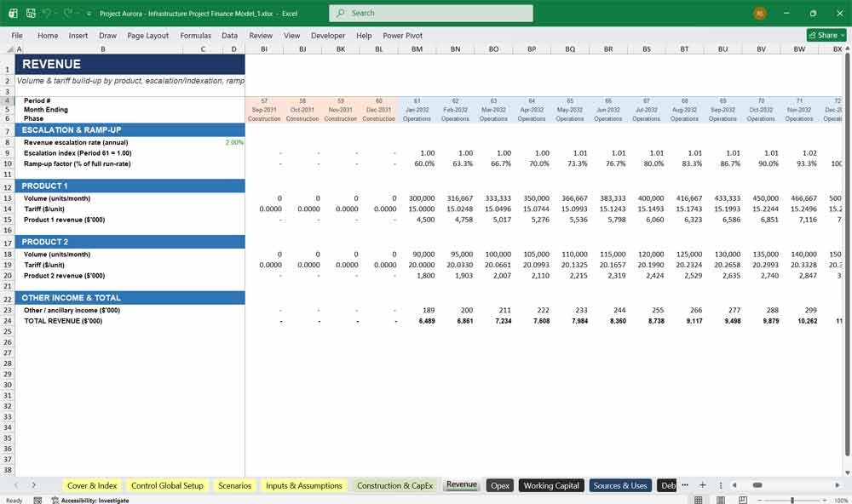Select the ESCALATION & RAMP-UP header cell
This screenshot has width=852, height=504.
click(130, 130)
